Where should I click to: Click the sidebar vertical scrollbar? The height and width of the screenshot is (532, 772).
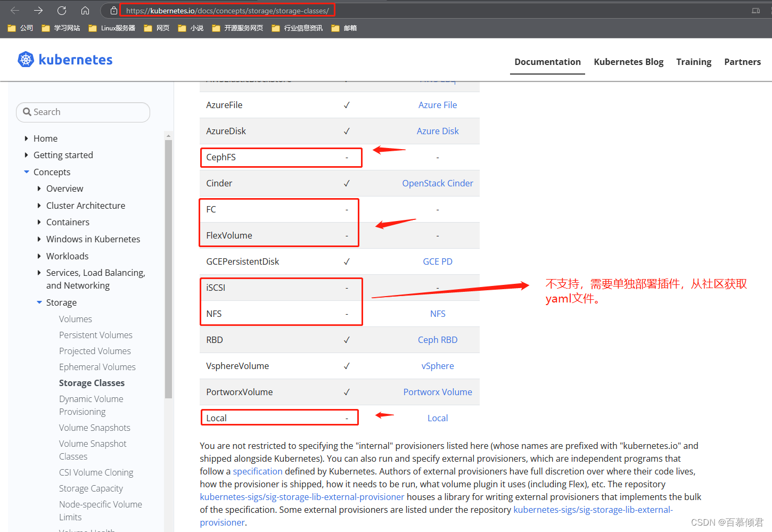169,269
